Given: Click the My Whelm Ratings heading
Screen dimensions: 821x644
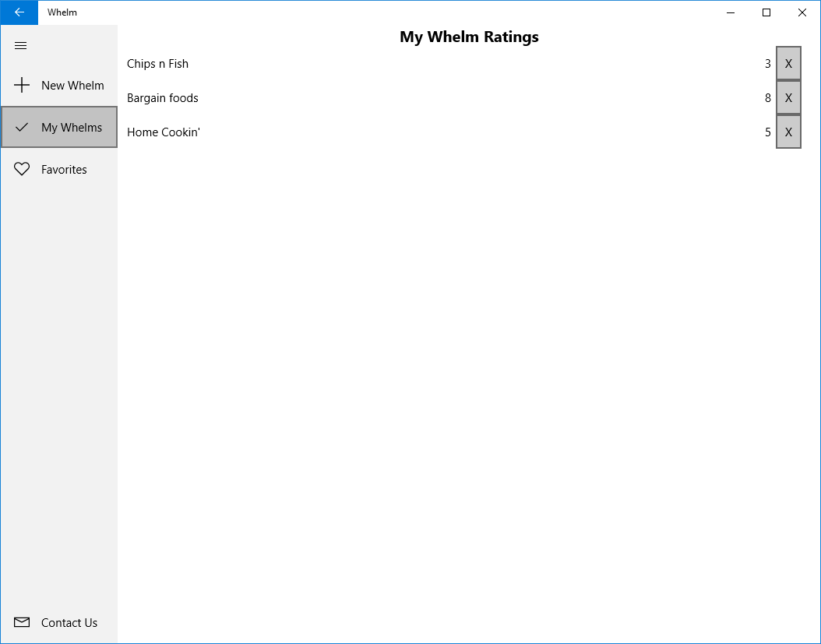Looking at the screenshot, I should click(469, 37).
